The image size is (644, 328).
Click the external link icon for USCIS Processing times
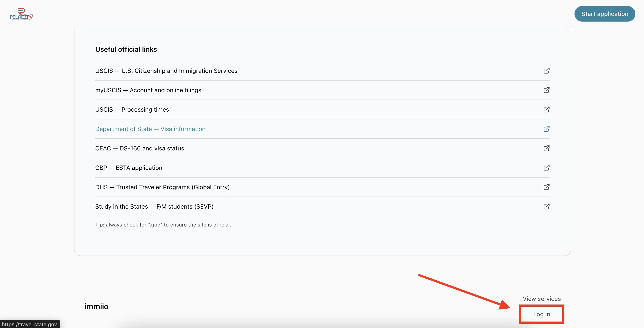pos(546,109)
